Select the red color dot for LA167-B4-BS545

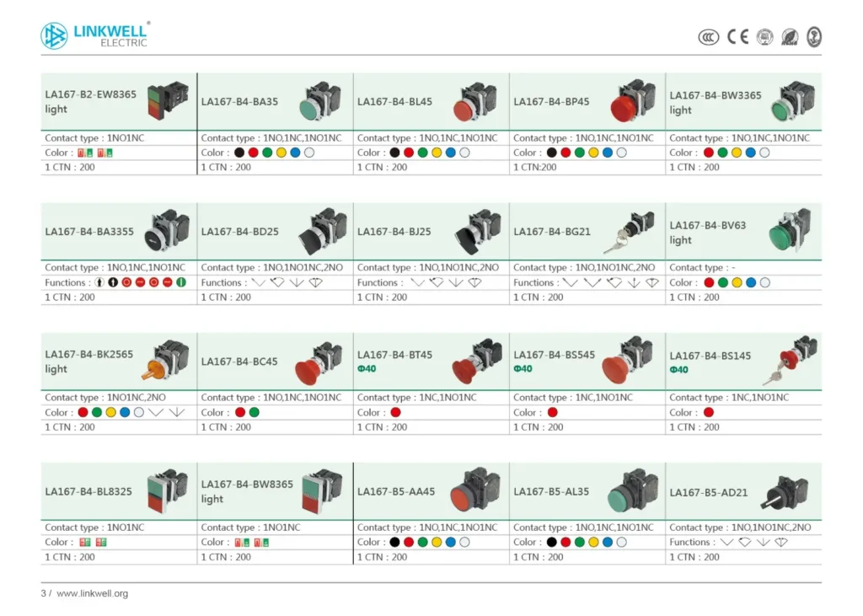coord(553,412)
